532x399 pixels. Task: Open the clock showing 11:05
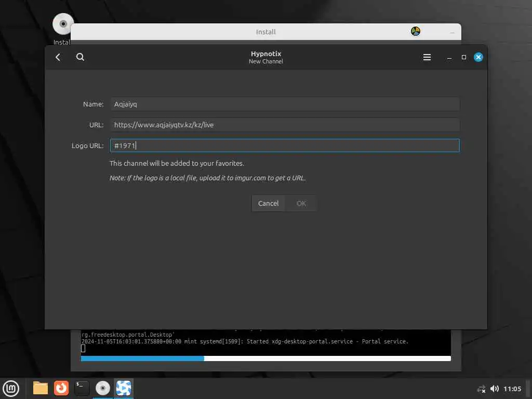(512, 389)
